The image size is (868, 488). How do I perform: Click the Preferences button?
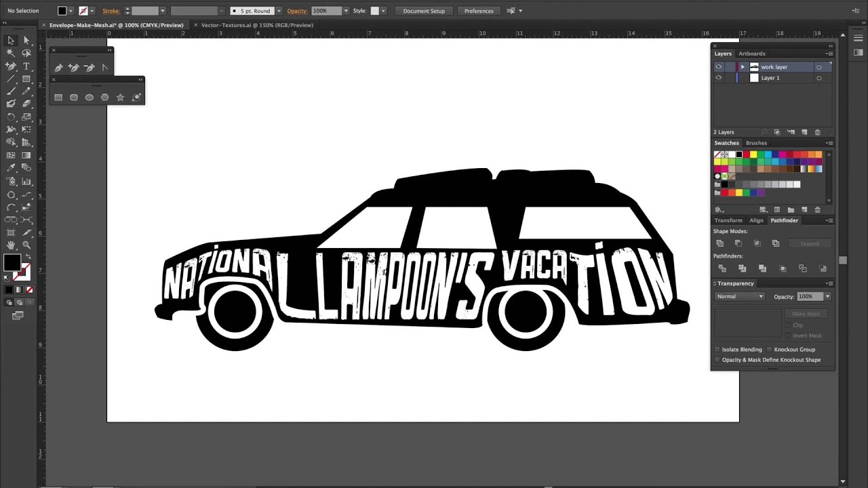coord(479,11)
